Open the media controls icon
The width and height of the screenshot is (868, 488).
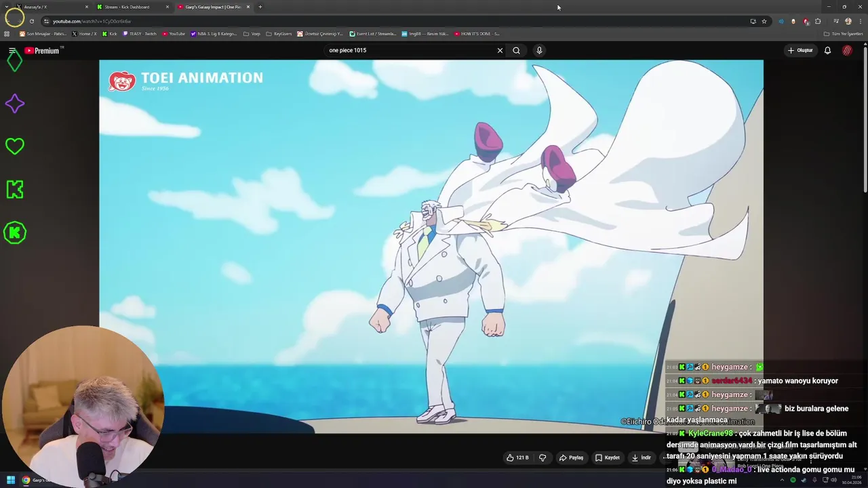[836, 21]
